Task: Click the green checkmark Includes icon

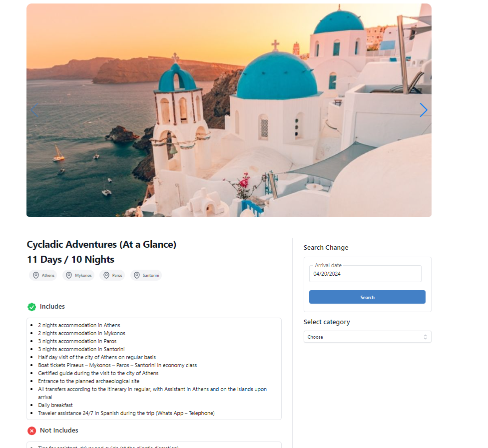Action: (x=32, y=307)
